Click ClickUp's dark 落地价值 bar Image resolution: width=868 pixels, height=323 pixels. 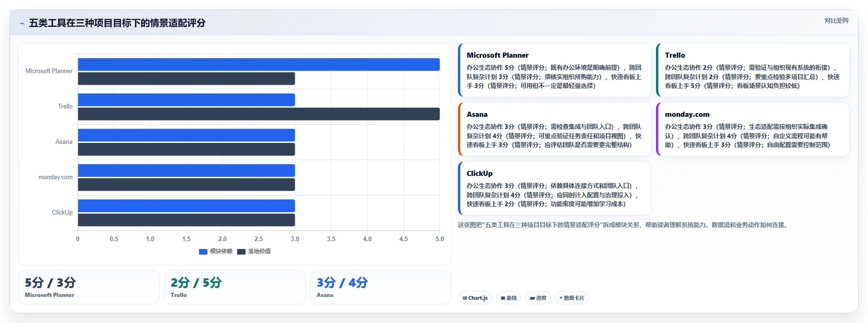tap(186, 220)
